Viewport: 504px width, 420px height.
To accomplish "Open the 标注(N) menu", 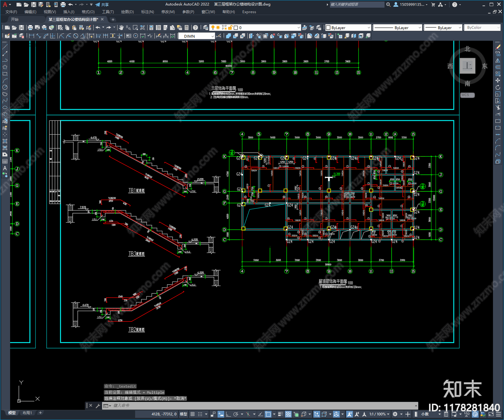I will pyautogui.click(x=147, y=12).
